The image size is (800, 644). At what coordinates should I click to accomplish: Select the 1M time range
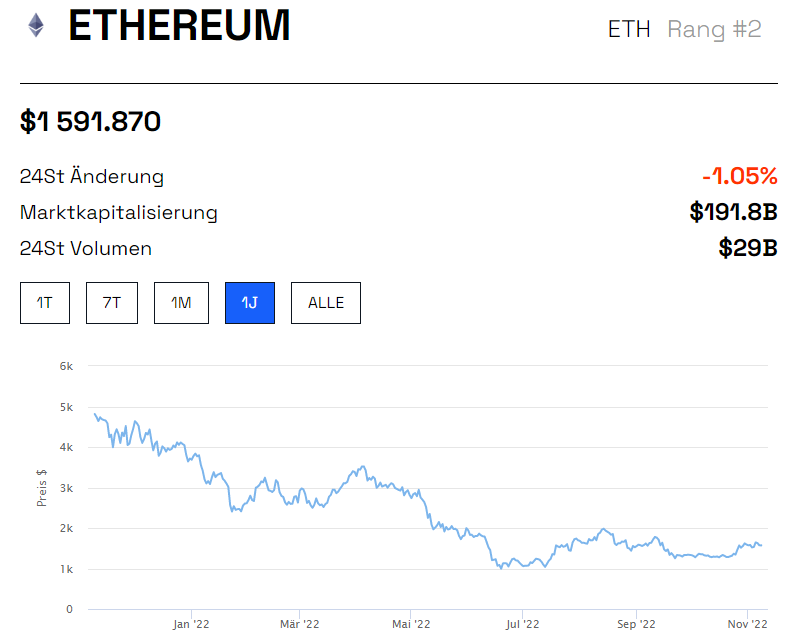(181, 303)
